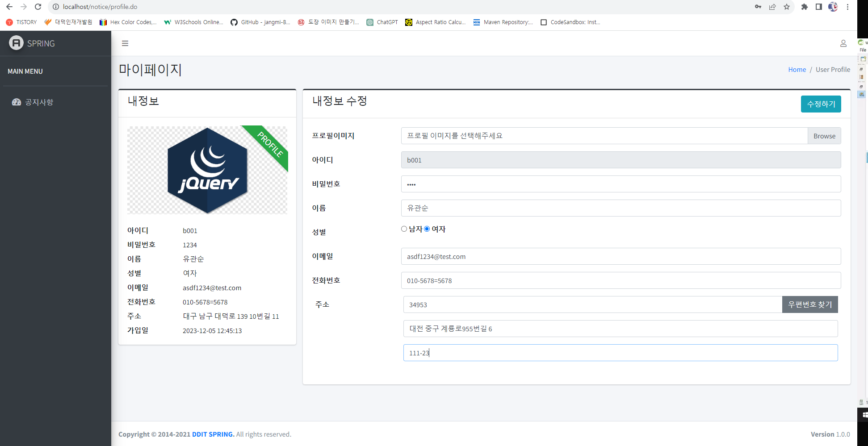Viewport: 868px width, 446px height.
Task: Click Version 1.0.0 footer text
Action: (x=830, y=434)
